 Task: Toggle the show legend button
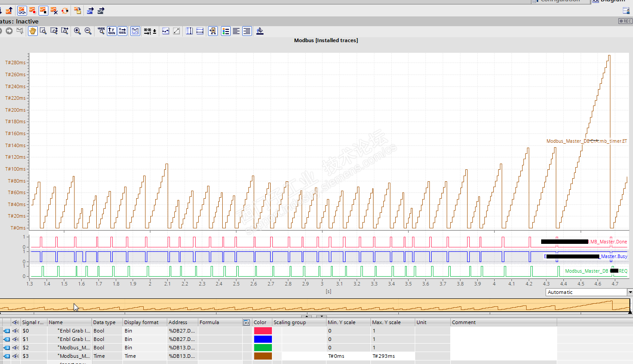(226, 31)
